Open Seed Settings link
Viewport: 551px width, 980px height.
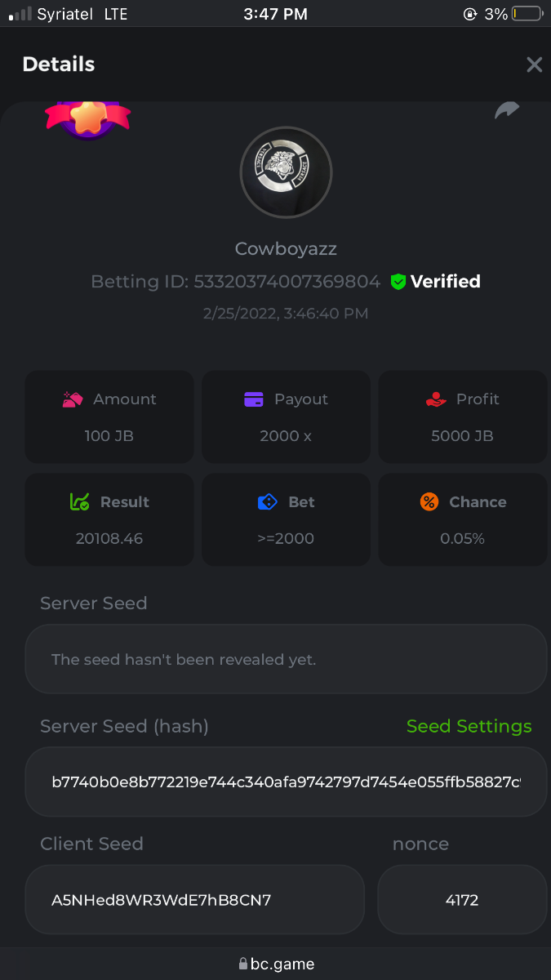pyautogui.click(x=469, y=726)
